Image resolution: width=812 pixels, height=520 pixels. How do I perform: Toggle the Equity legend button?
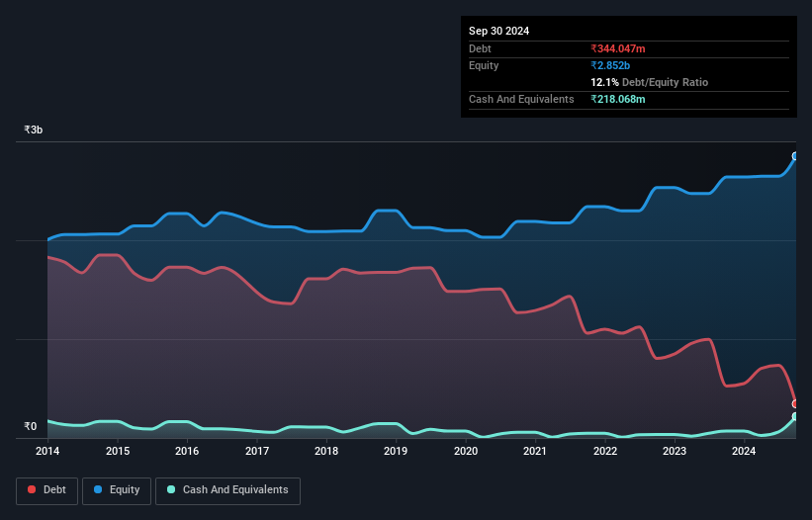(117, 490)
